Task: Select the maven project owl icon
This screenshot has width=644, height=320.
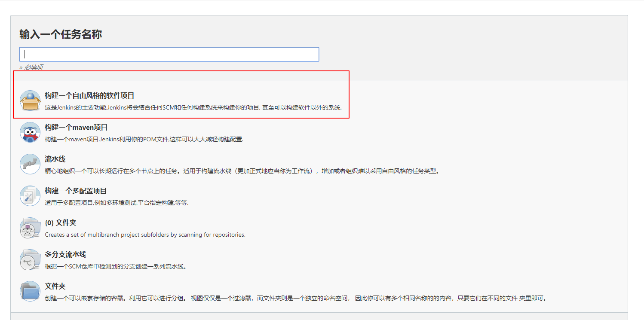Action: coord(30,132)
